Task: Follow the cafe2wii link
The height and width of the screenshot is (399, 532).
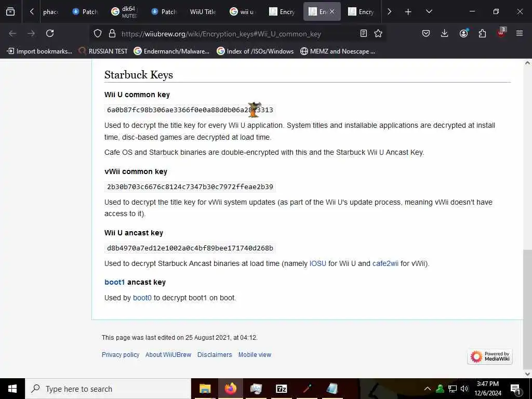Action: [385, 263]
